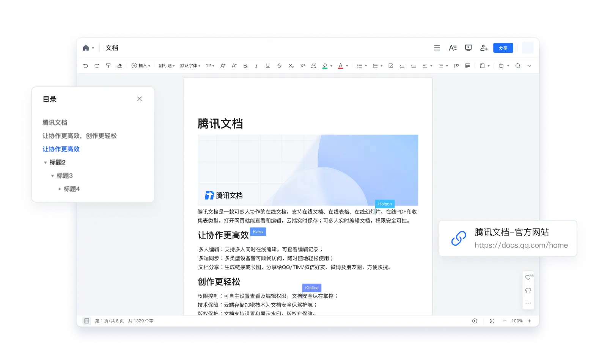Clear formatting with the eraser icon
The width and height of the screenshot is (607, 364).
pos(120,66)
